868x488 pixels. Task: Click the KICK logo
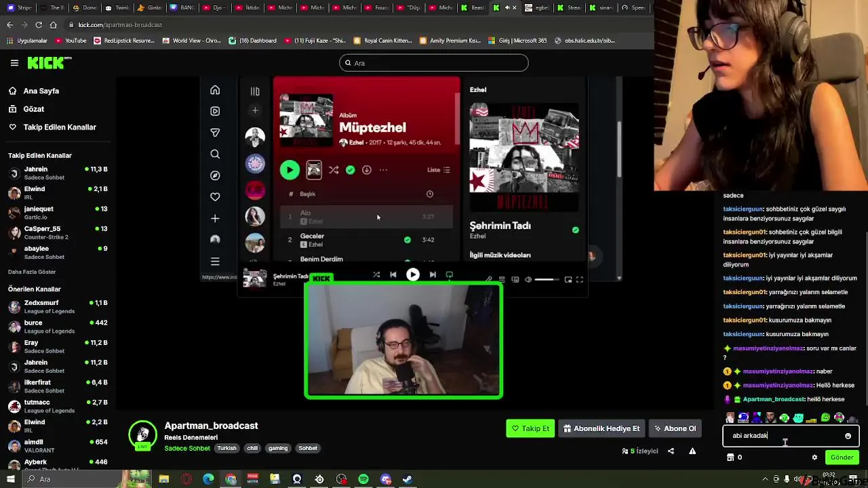[x=49, y=63]
